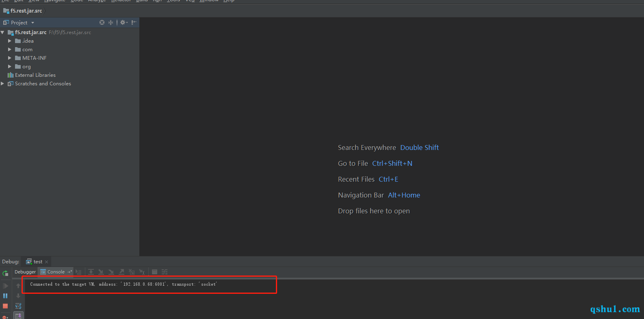
Task: Open the Project panel settings gear
Action: pos(124,22)
